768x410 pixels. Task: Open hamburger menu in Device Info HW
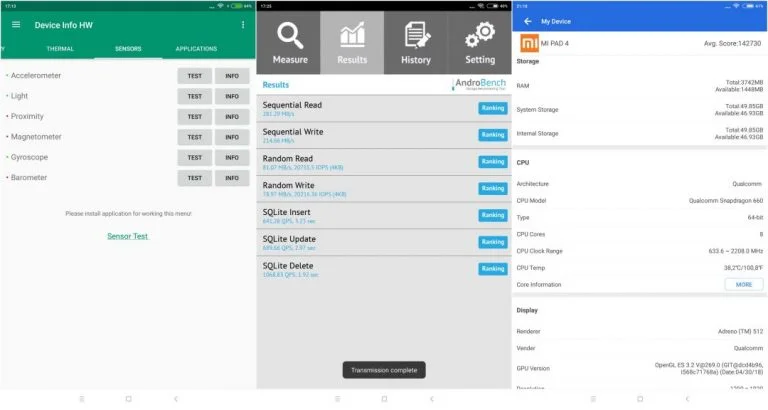coord(16,24)
